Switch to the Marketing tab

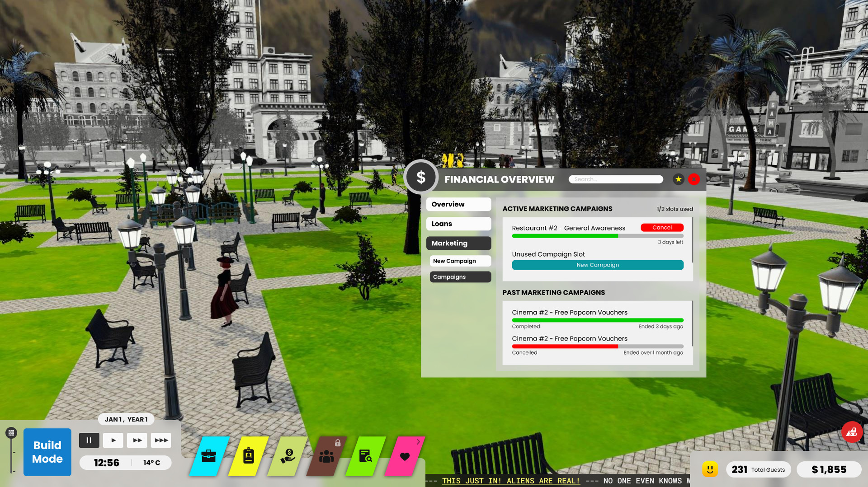coord(458,243)
